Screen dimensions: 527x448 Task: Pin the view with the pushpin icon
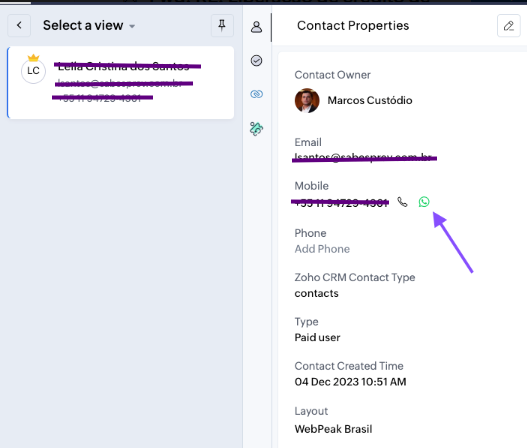tap(222, 26)
